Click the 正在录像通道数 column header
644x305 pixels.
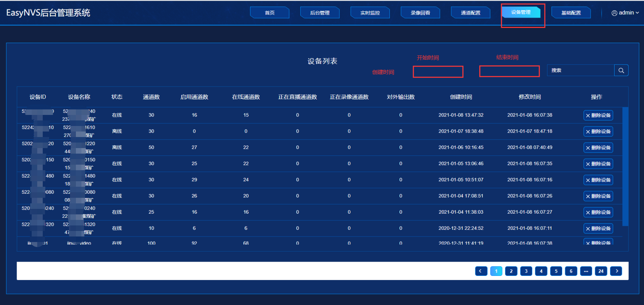pos(349,97)
